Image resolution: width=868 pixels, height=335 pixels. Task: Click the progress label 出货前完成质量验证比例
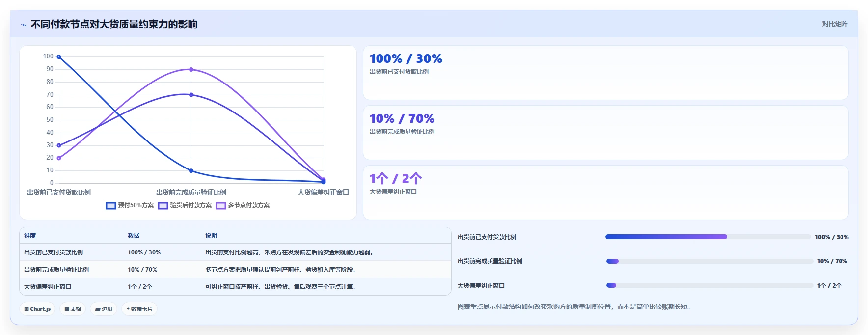point(490,261)
